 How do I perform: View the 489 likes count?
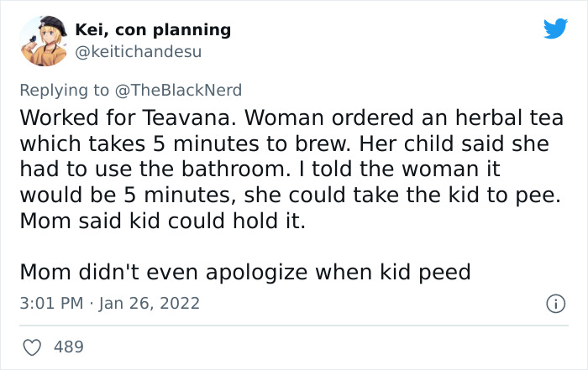click(67, 347)
